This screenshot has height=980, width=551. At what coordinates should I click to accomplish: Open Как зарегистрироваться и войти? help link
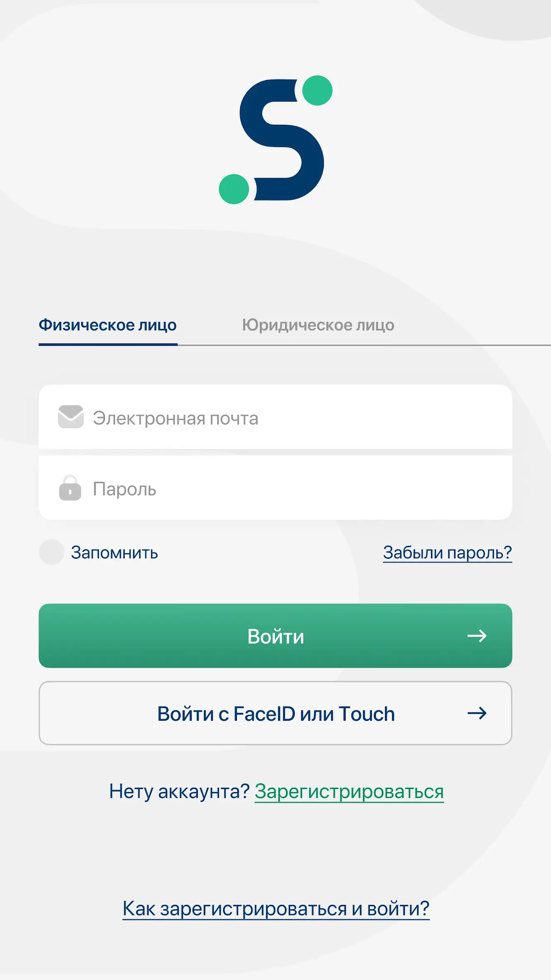tap(276, 909)
